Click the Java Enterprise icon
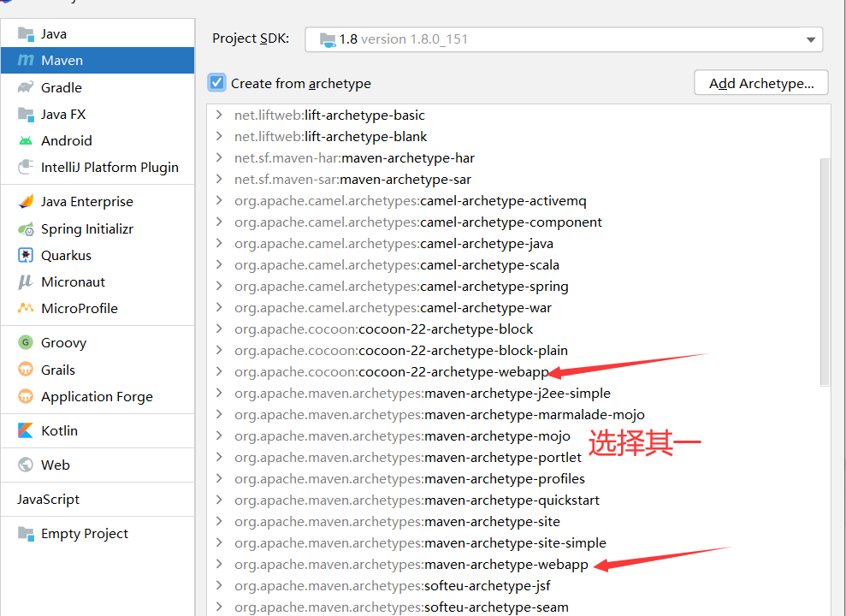 [x=26, y=201]
